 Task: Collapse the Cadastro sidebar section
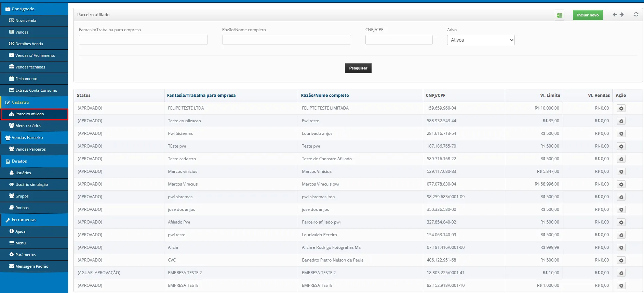[x=21, y=102]
